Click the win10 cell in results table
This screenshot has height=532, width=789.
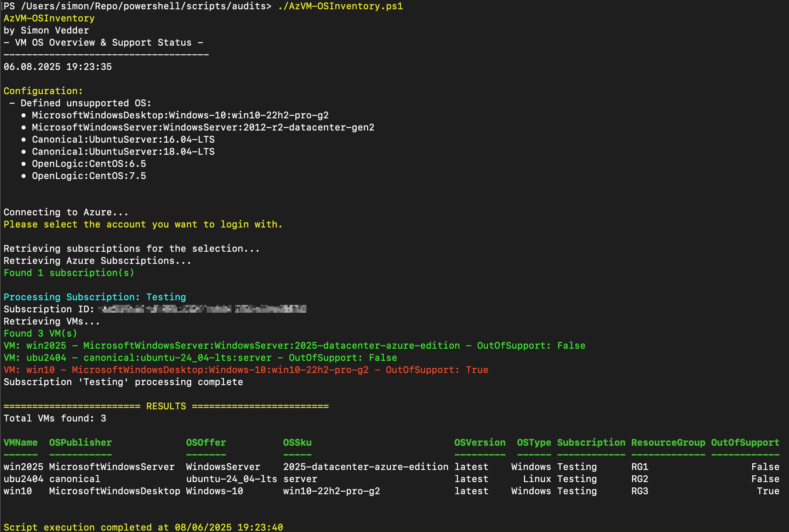pos(18,491)
